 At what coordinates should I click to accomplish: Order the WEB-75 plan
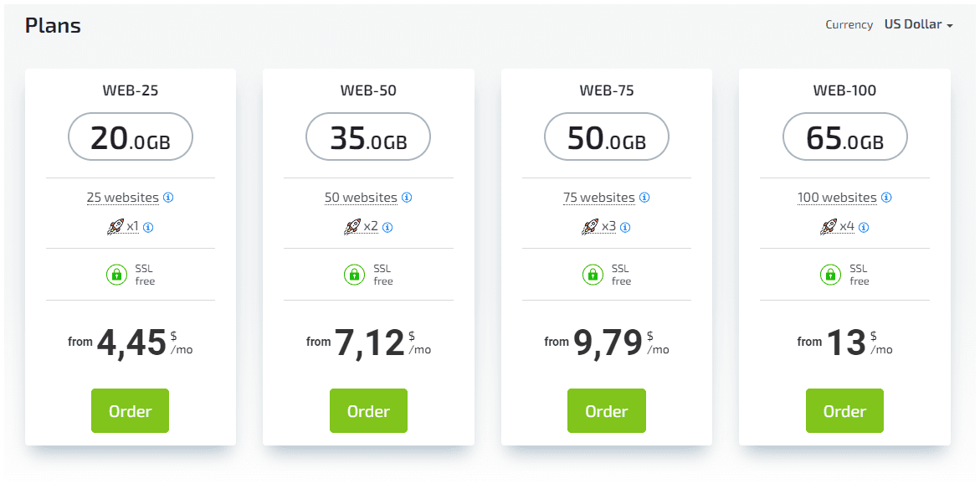click(x=607, y=411)
